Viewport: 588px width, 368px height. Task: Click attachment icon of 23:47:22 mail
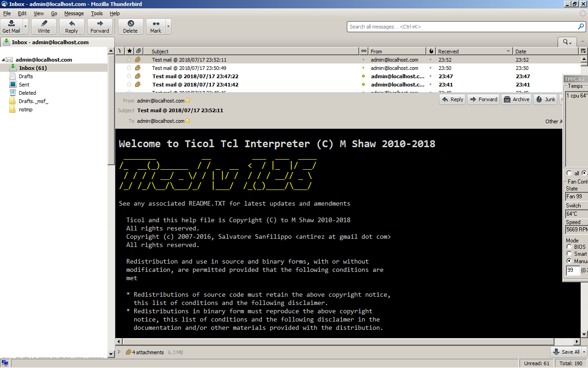137,76
